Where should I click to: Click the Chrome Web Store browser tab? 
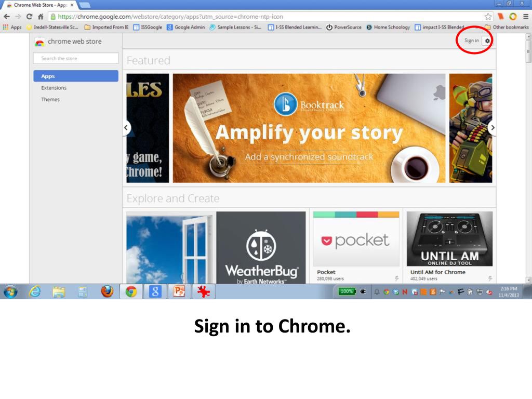pyautogui.click(x=39, y=5)
